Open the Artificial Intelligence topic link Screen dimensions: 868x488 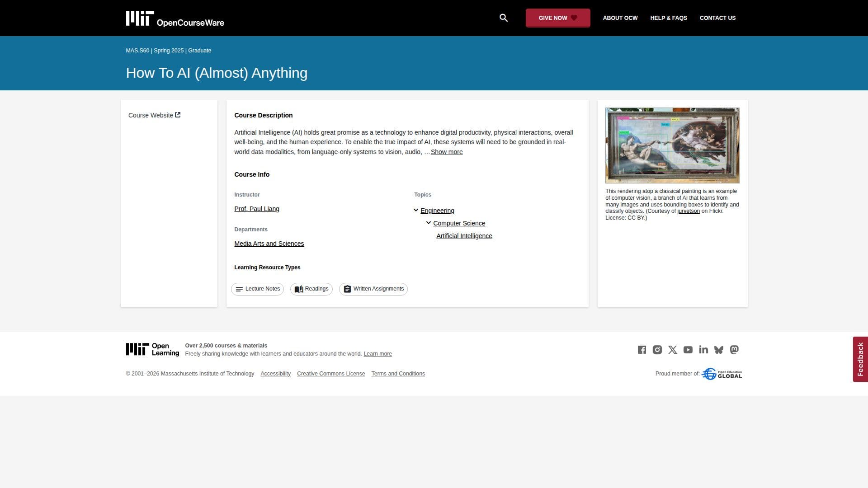(x=464, y=236)
